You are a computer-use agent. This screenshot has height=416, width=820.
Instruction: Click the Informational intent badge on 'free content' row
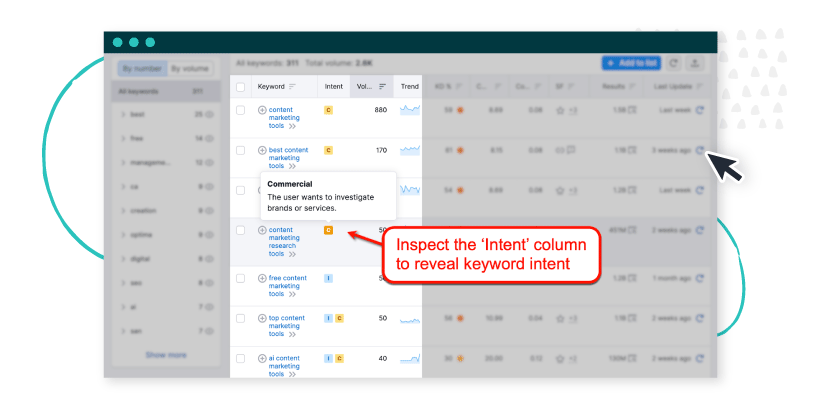tap(328, 278)
